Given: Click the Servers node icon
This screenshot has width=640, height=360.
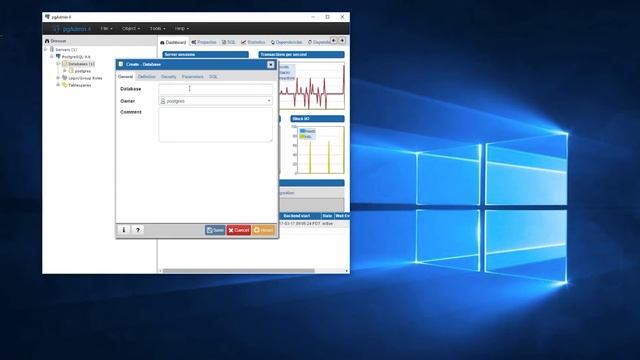Looking at the screenshot, I should coord(52,49).
